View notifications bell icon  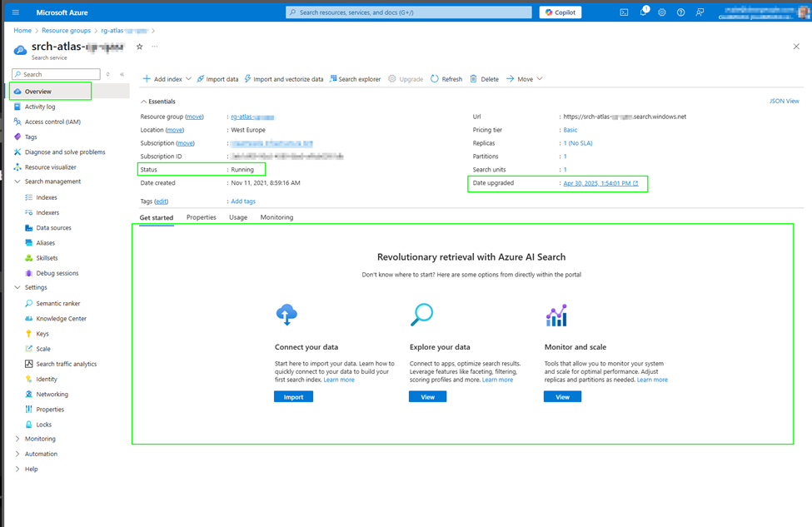pyautogui.click(x=643, y=12)
